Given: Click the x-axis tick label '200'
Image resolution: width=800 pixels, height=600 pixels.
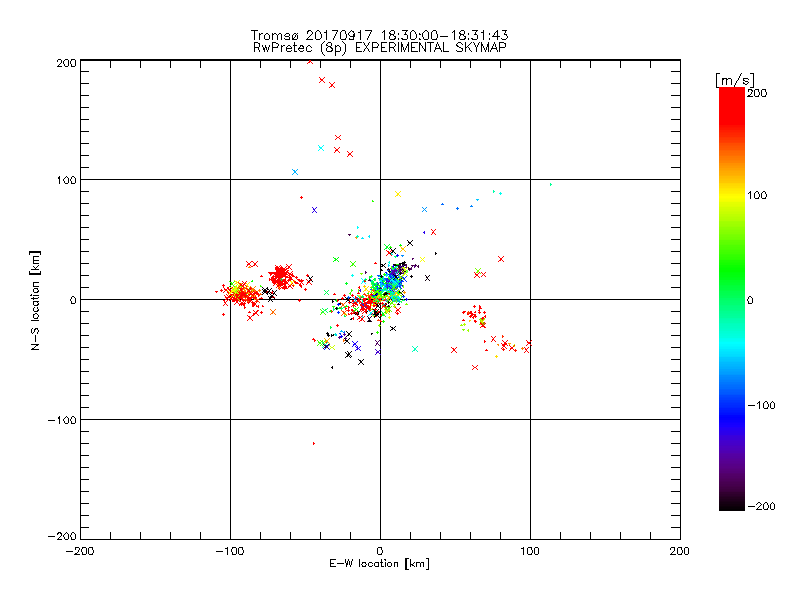Looking at the screenshot, I should pyautogui.click(x=680, y=552).
